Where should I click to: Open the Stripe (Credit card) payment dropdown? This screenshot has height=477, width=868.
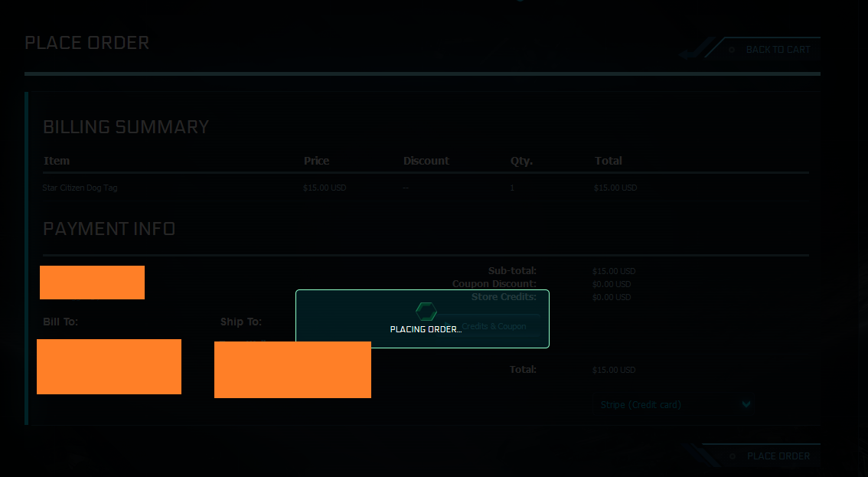point(674,404)
